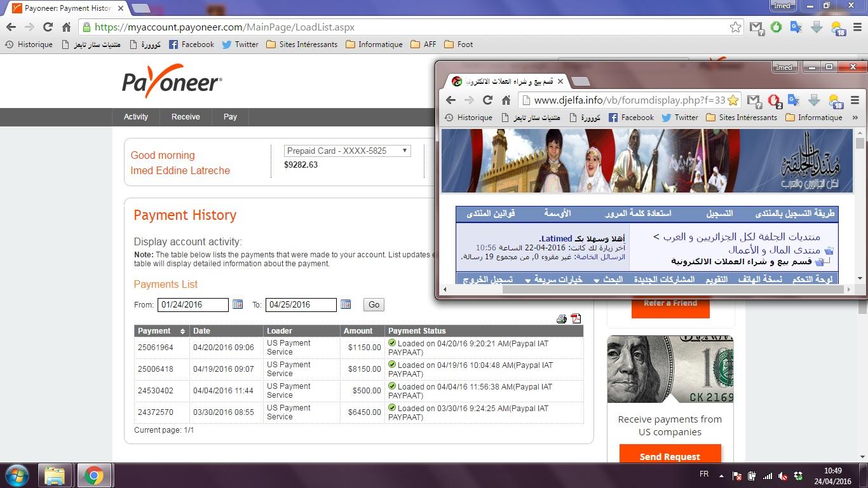The image size is (868, 488).
Task: Go back in the djelfa forum window
Action: [451, 100]
